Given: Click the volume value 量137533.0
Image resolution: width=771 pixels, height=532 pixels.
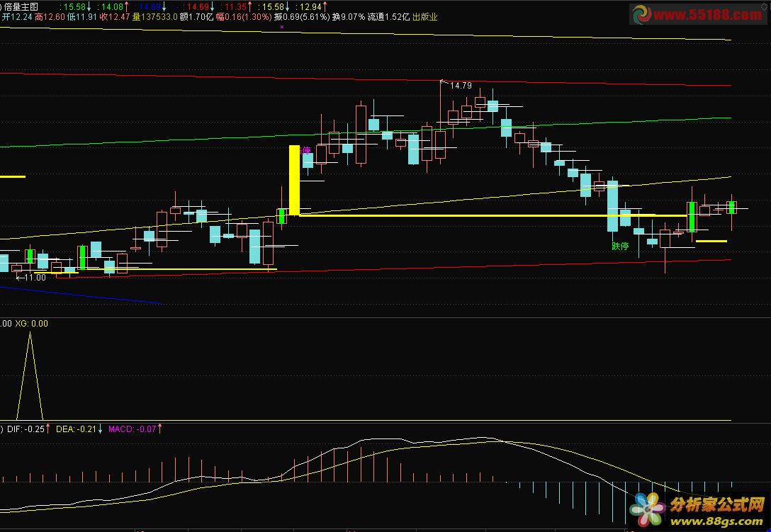Looking at the screenshot, I should (x=155, y=17).
